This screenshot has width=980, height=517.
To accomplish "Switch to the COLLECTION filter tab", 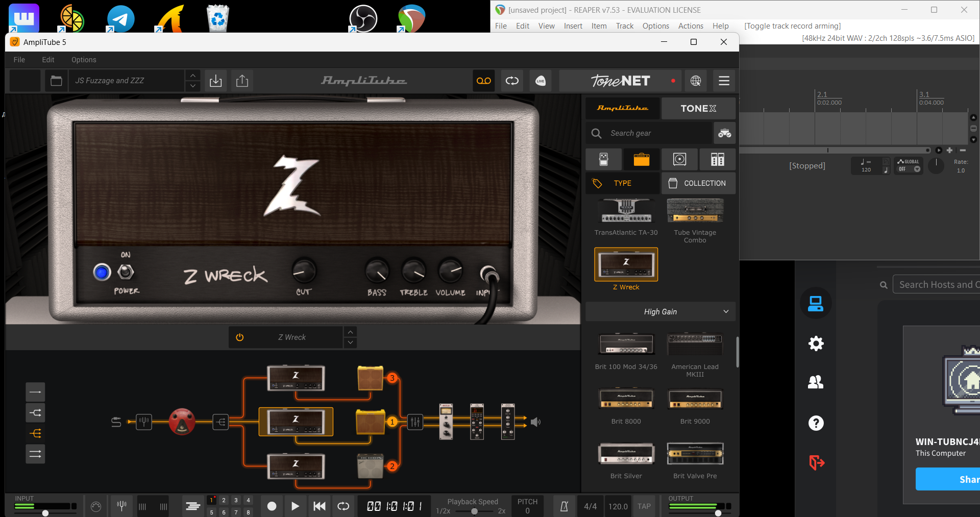I will coord(698,183).
